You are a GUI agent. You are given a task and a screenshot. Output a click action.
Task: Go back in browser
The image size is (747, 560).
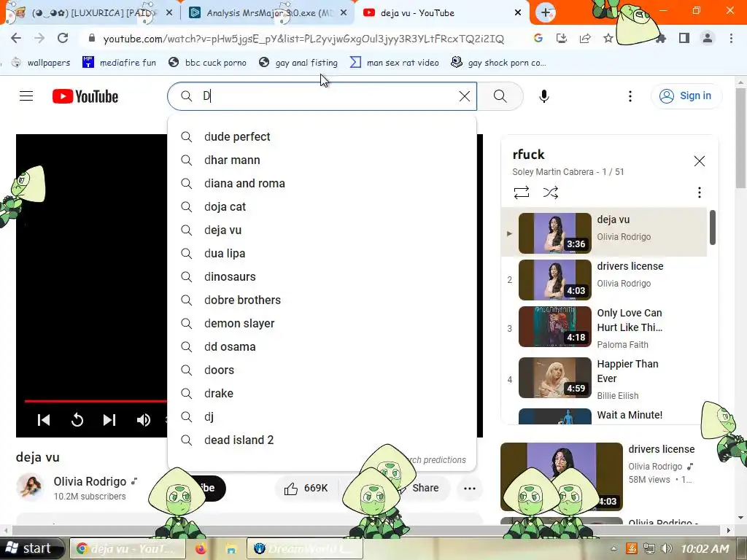coord(16,38)
